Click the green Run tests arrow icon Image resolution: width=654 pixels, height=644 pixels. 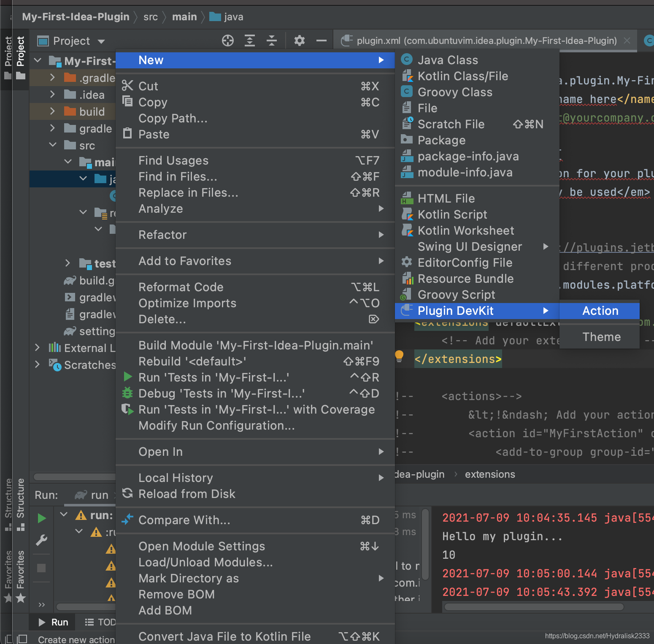[x=128, y=376]
